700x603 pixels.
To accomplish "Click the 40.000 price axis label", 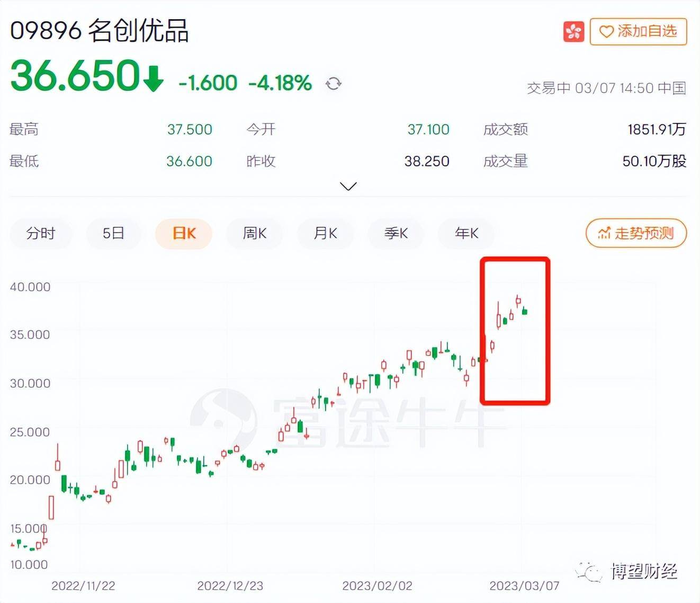I will 30,287.
